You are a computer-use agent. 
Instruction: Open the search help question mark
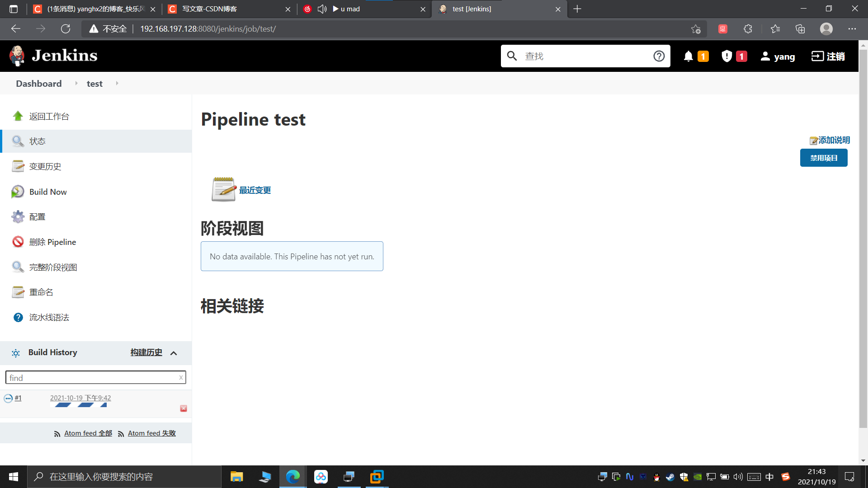pos(659,56)
